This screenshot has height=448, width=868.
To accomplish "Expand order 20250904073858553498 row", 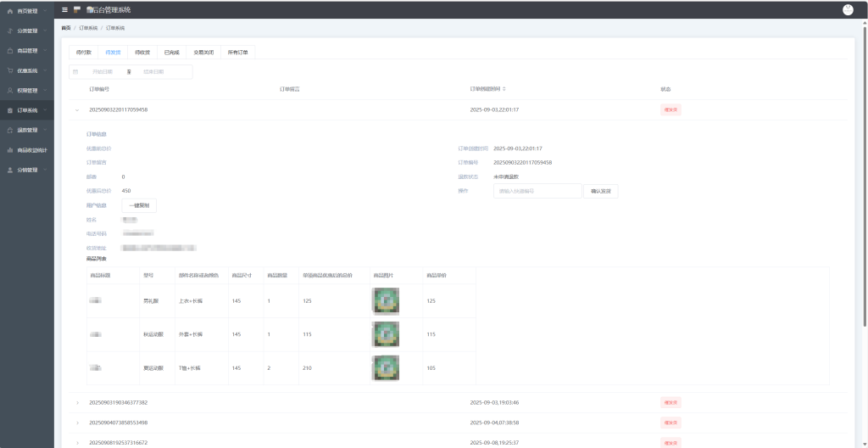I will pos(76,422).
